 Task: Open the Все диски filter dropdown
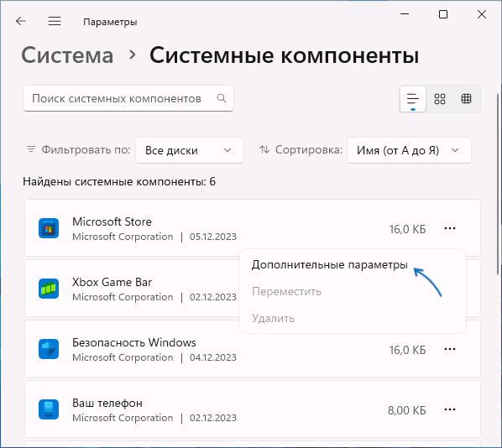[190, 150]
